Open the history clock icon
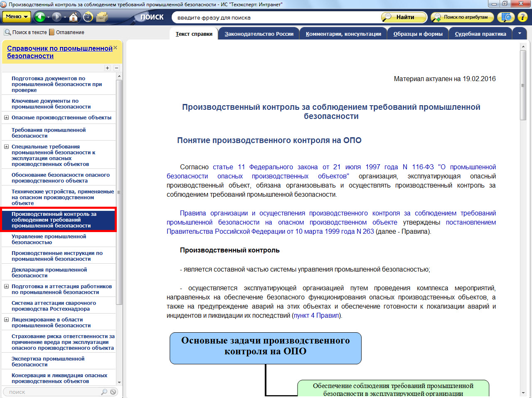 [88, 17]
